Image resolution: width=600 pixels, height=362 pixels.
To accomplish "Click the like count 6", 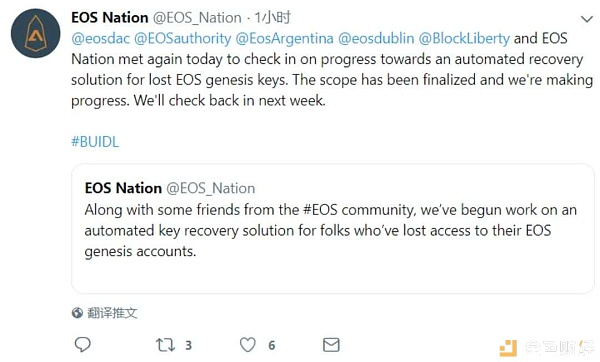I will click(272, 345).
